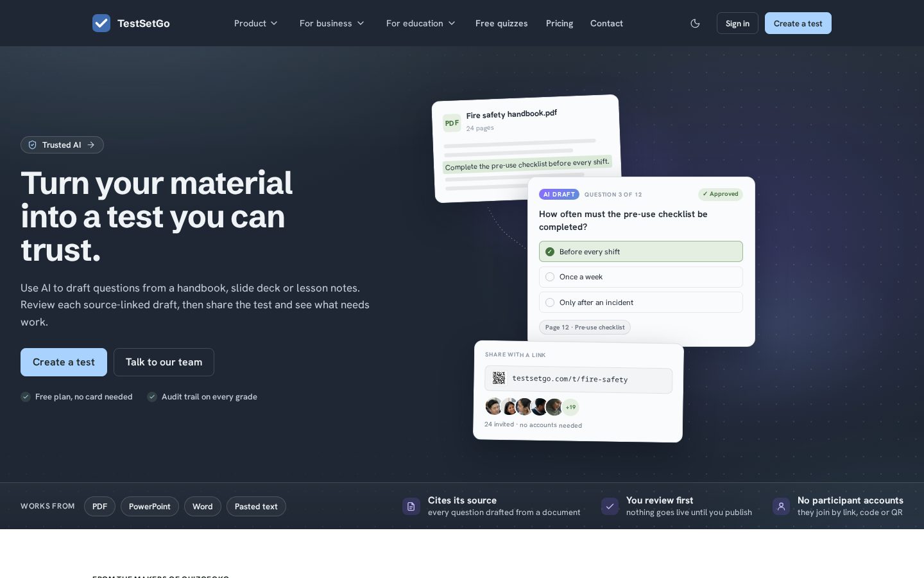Open the Trusted AI badge link

tap(62, 145)
